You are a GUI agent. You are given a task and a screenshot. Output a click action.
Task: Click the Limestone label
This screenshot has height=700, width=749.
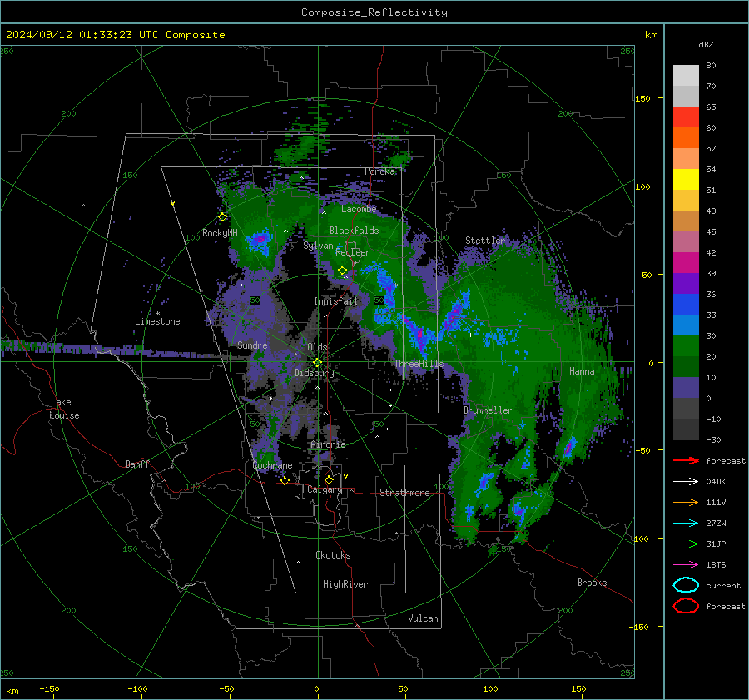pos(157,321)
